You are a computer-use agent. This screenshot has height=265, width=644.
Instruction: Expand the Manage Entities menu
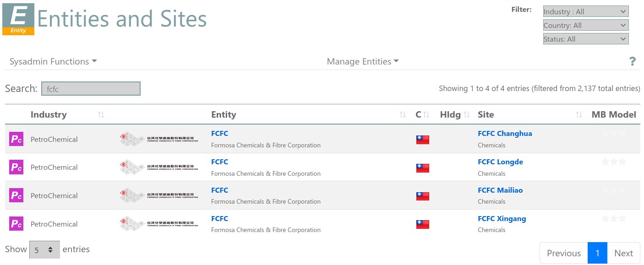362,61
